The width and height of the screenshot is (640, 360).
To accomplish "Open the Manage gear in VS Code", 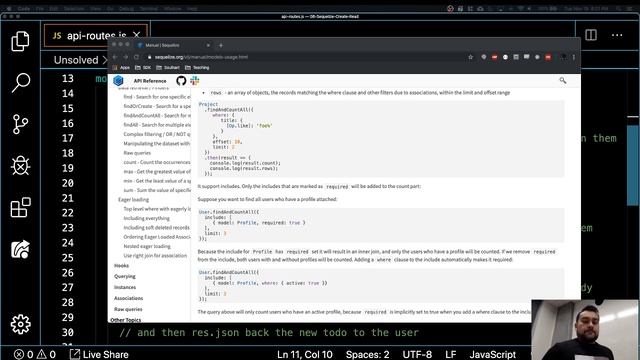I will coord(20,324).
